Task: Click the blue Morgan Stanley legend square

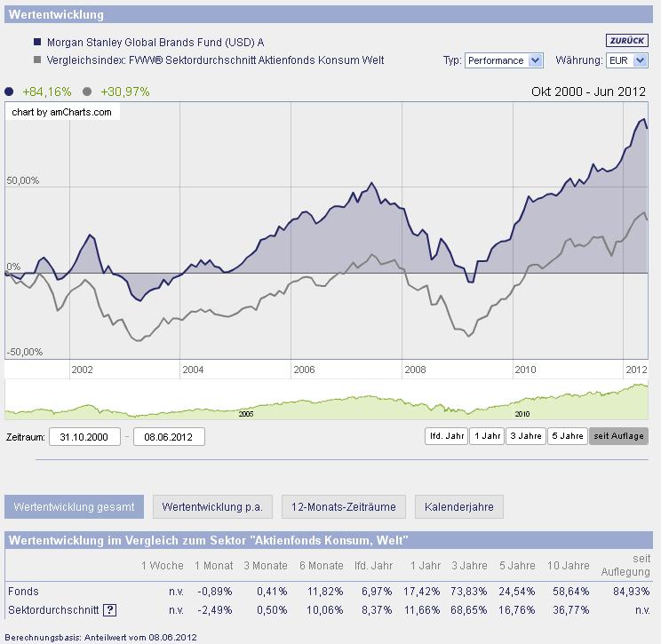Action: pos(37,42)
